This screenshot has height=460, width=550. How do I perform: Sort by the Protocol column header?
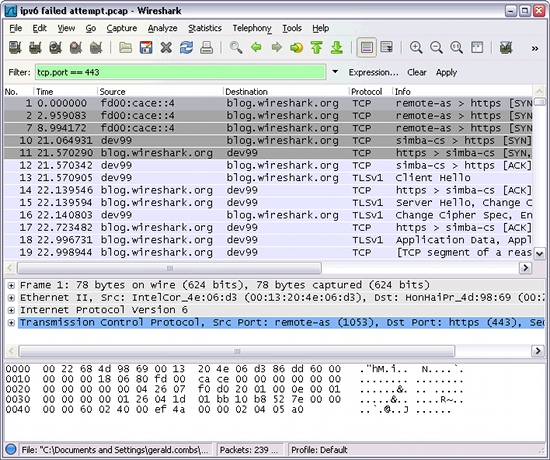[370, 92]
